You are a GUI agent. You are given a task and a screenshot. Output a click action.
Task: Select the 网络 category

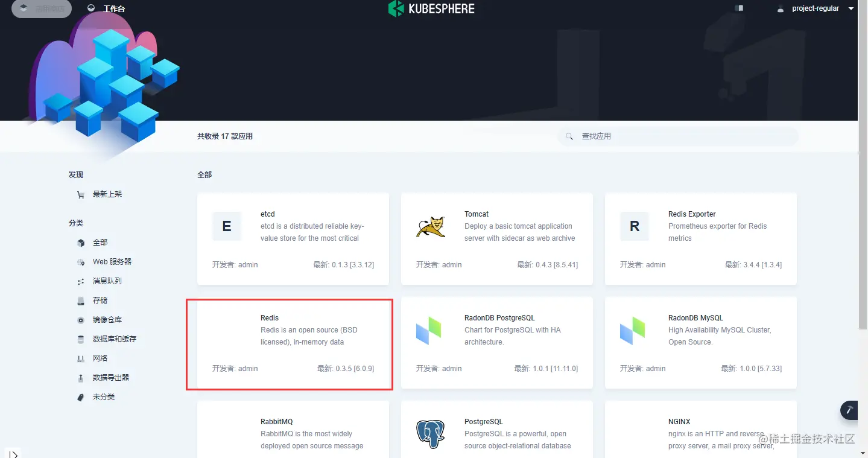coord(100,358)
